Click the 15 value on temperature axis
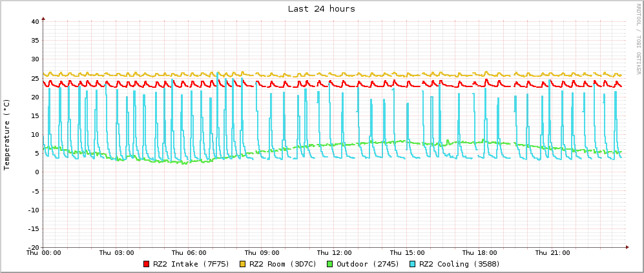 (35, 116)
